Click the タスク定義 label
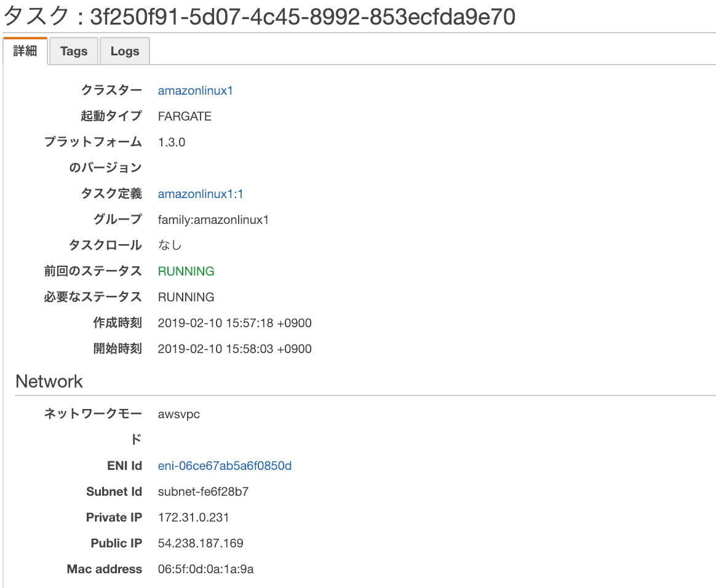This screenshot has width=716, height=588. 111,193
